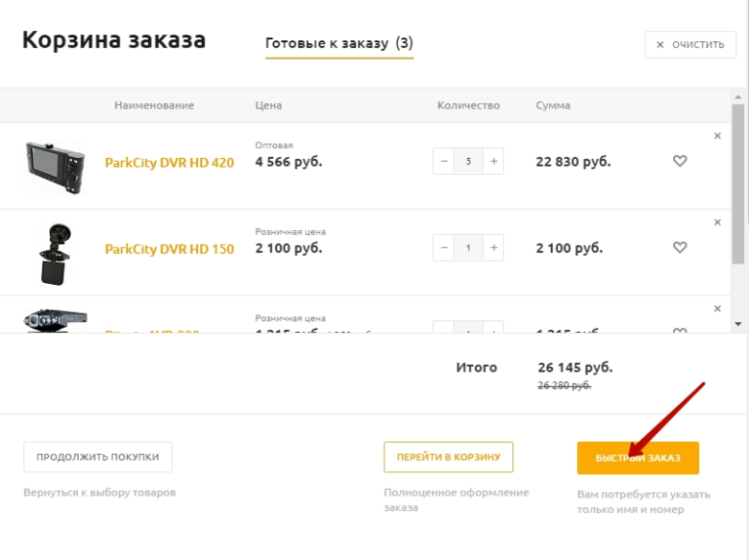The image size is (749, 560).
Task: Remove the third partially visible item from cart
Action: point(717,308)
